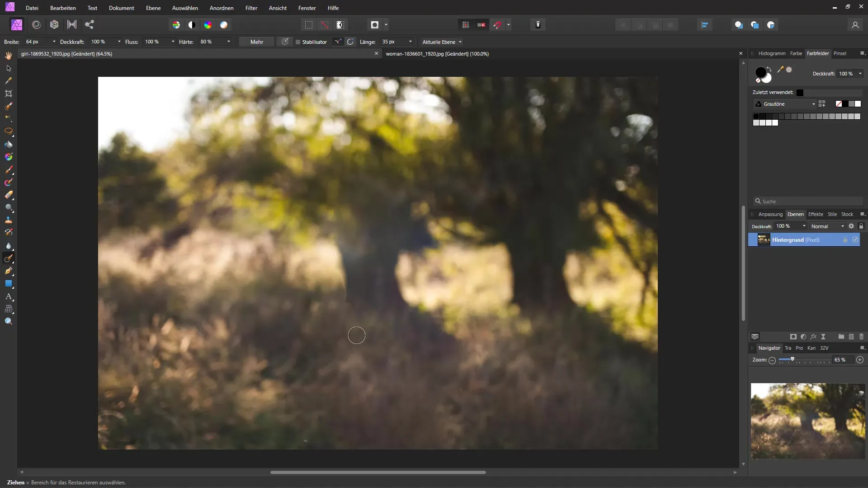Zoom out with navigator minus button
Viewport: 868px width, 488px height.
pyautogui.click(x=772, y=360)
